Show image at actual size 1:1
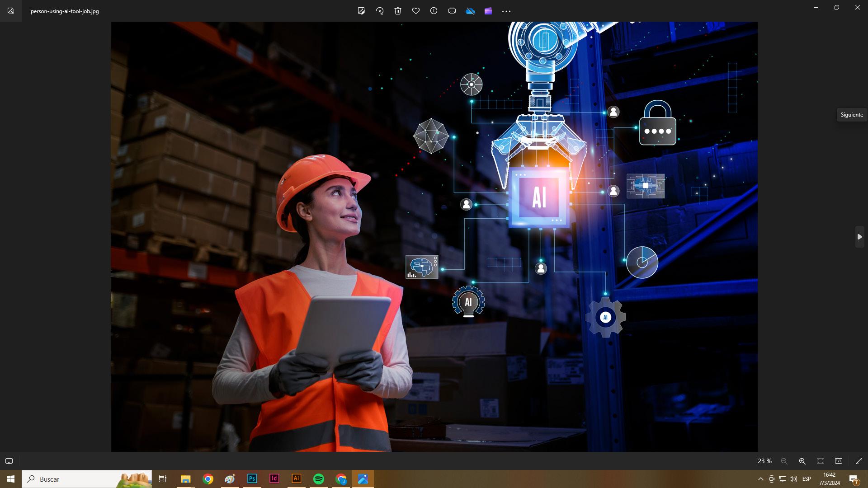 point(839,461)
